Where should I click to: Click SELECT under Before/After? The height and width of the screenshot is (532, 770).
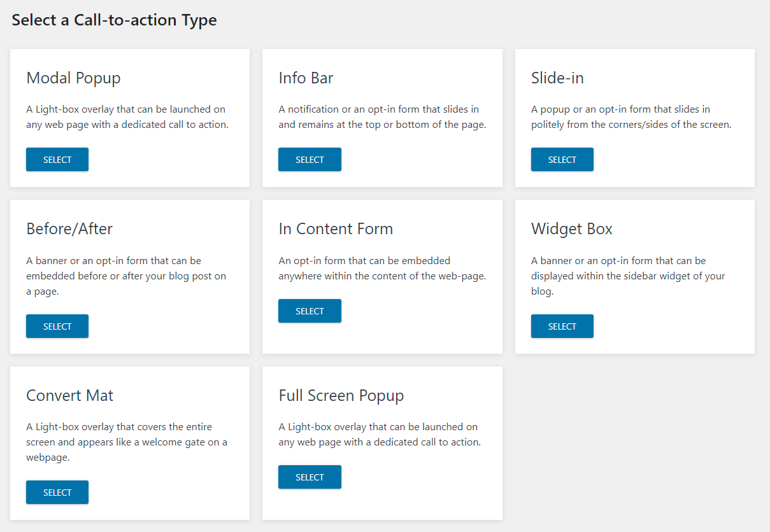coord(57,326)
